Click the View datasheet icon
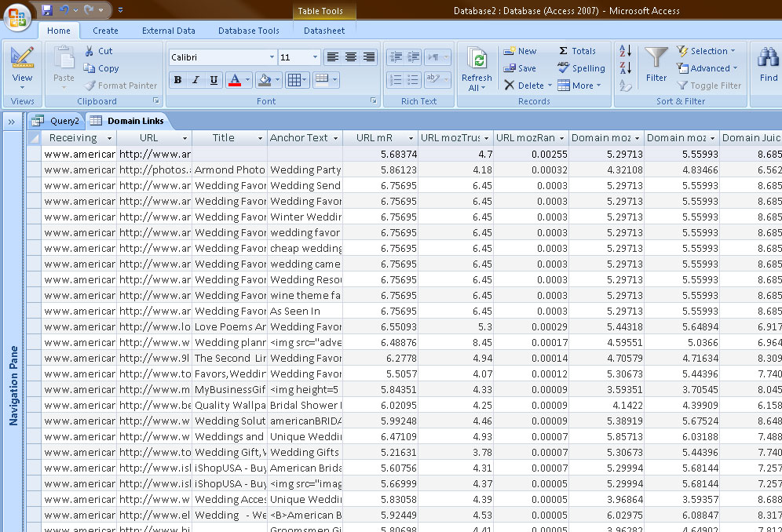This screenshot has height=532, width=782. [x=23, y=56]
